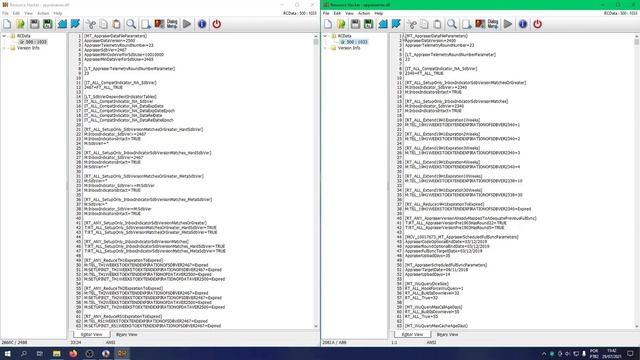Click the Paste clipboard icon in left window
This screenshot has width=640, height=360.
(x=117, y=24)
